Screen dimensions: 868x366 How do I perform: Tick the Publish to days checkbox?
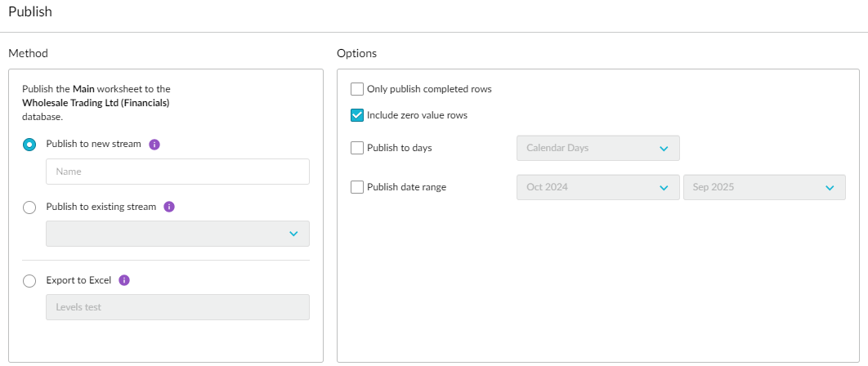click(357, 148)
